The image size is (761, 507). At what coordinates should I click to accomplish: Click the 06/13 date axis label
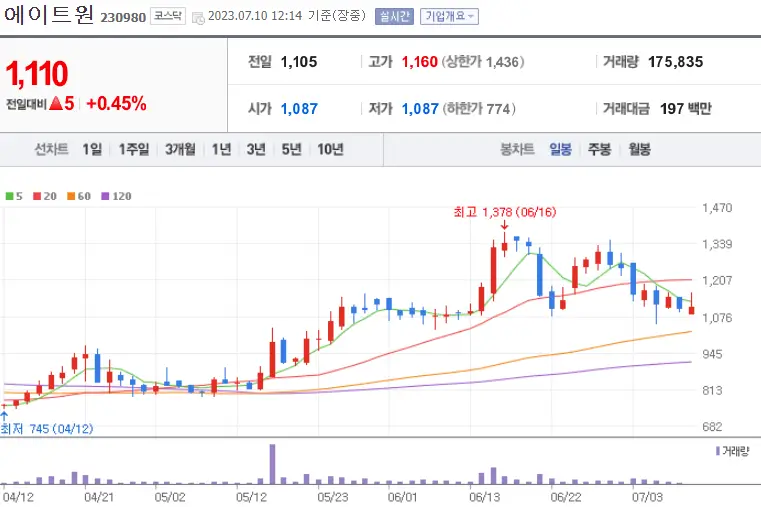(x=484, y=497)
